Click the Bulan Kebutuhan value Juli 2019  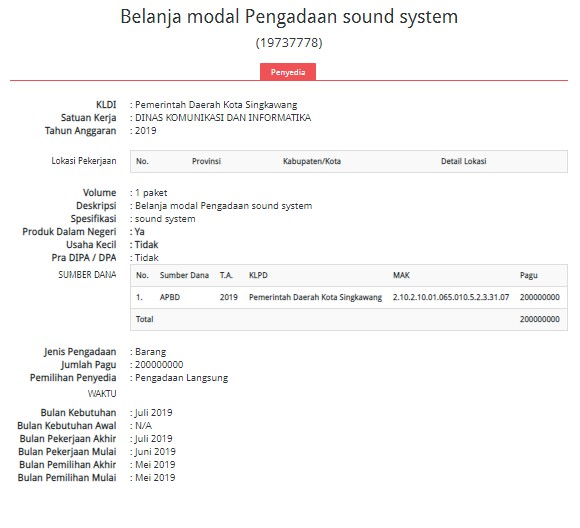pos(154,413)
